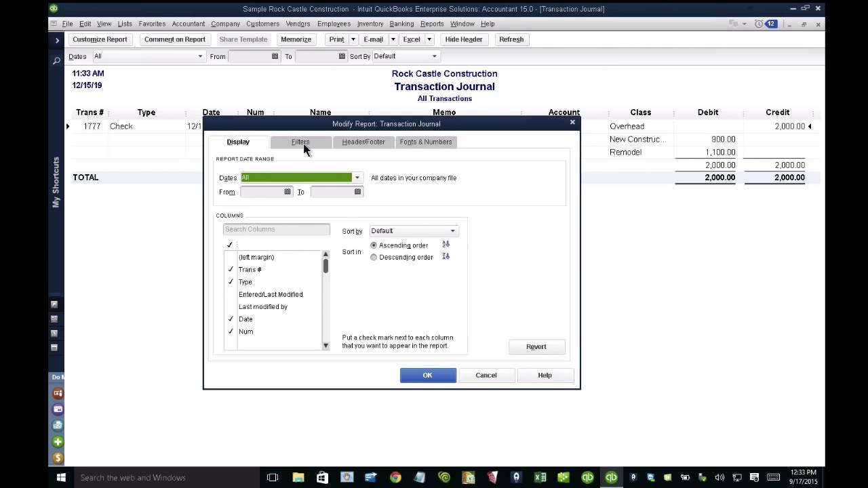868x488 pixels.
Task: Click the ascending A-Z sort icon
Action: (x=446, y=245)
